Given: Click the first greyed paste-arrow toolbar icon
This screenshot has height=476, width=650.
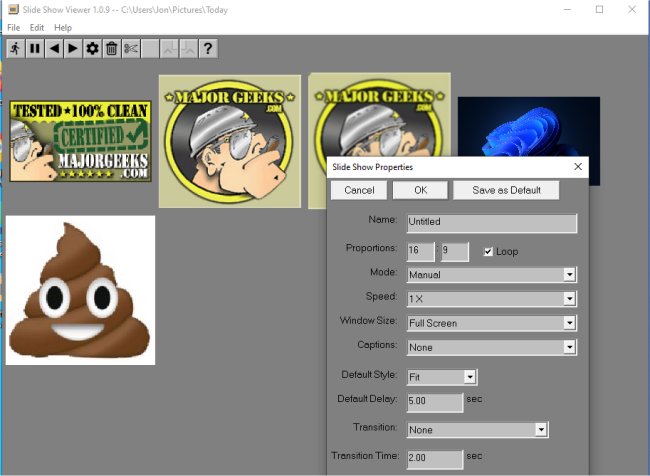Looking at the screenshot, I should pyautogui.click(x=169, y=49).
